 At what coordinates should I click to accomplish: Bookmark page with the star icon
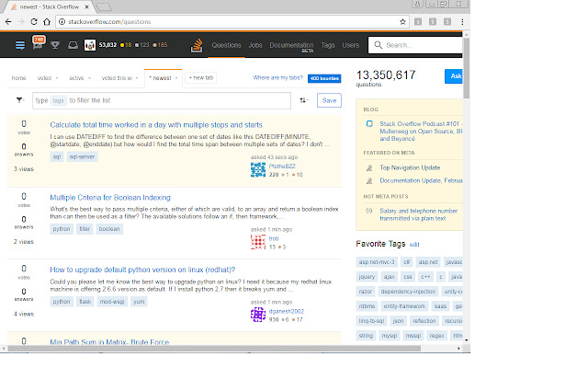[x=402, y=22]
